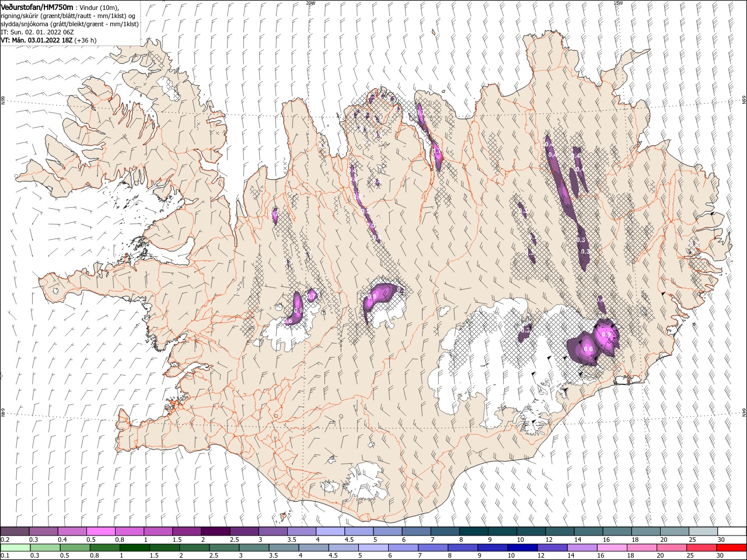Click snow scale swatch labeled 0.4
747x560 pixels.
pos(72,531)
